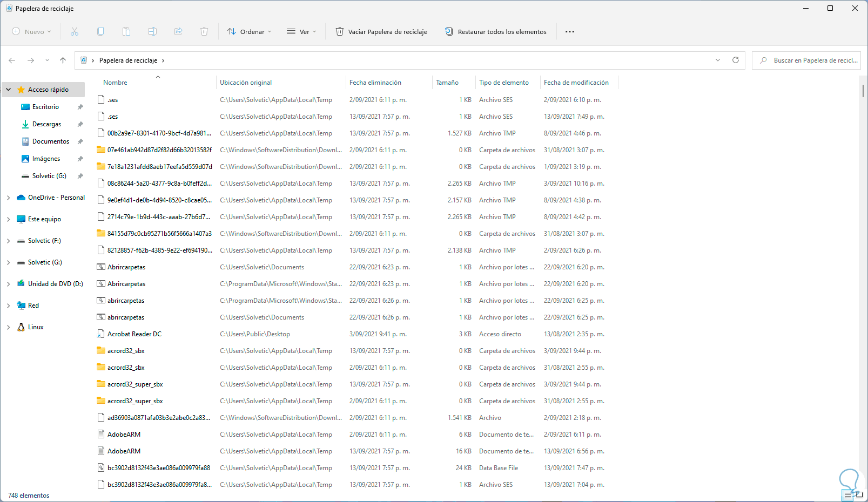Image resolution: width=868 pixels, height=502 pixels.
Task: Open the Ordenar sort dropdown
Action: pos(249,32)
